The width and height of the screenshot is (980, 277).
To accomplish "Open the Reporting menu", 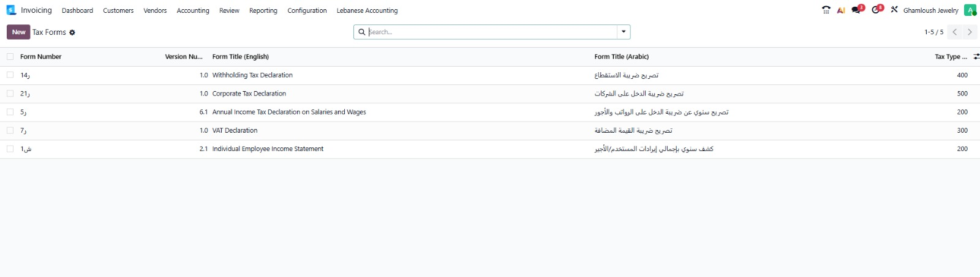I will pos(263,10).
